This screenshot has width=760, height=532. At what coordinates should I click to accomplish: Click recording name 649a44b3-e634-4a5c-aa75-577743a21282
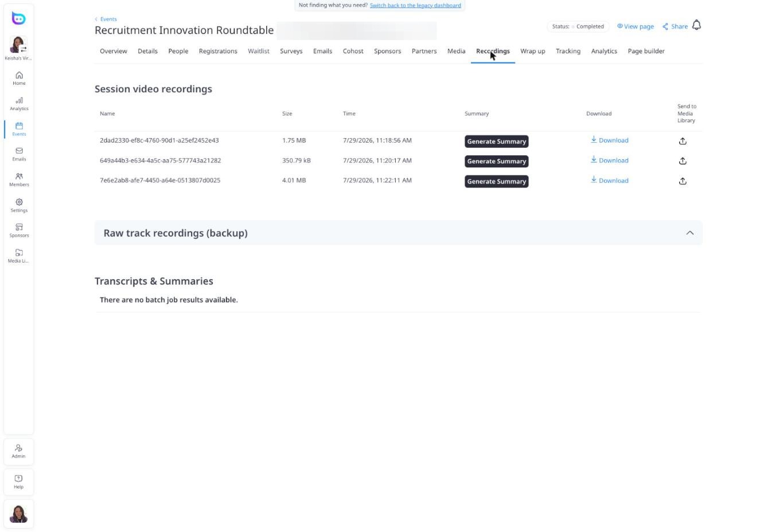pyautogui.click(x=161, y=160)
